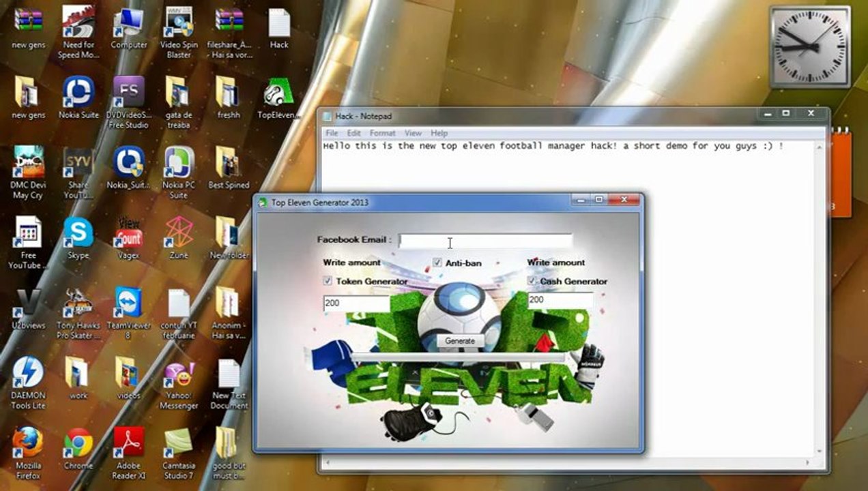The height and width of the screenshot is (491, 868).
Task: Click the desktop analog clock gadget
Action: [809, 47]
